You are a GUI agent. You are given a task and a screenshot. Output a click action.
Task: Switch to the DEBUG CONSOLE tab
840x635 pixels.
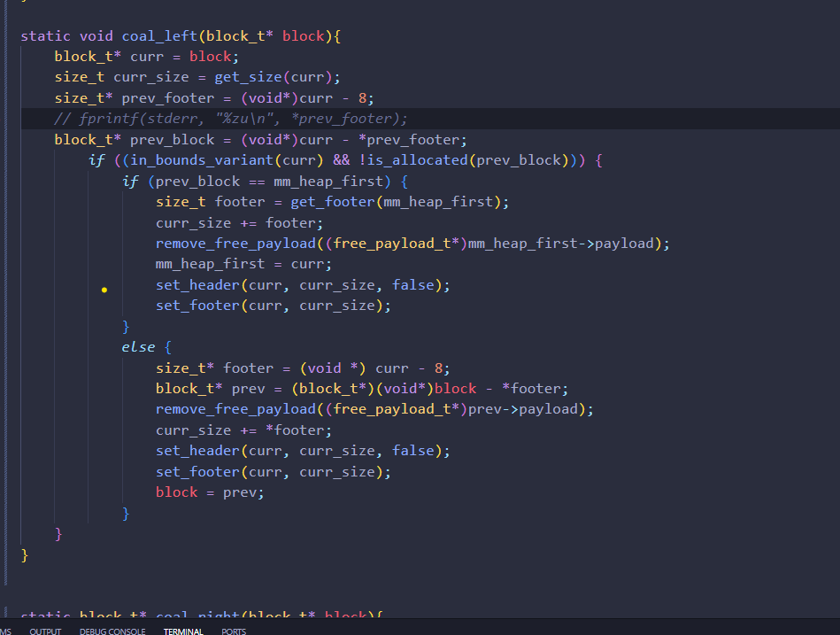coord(112,631)
